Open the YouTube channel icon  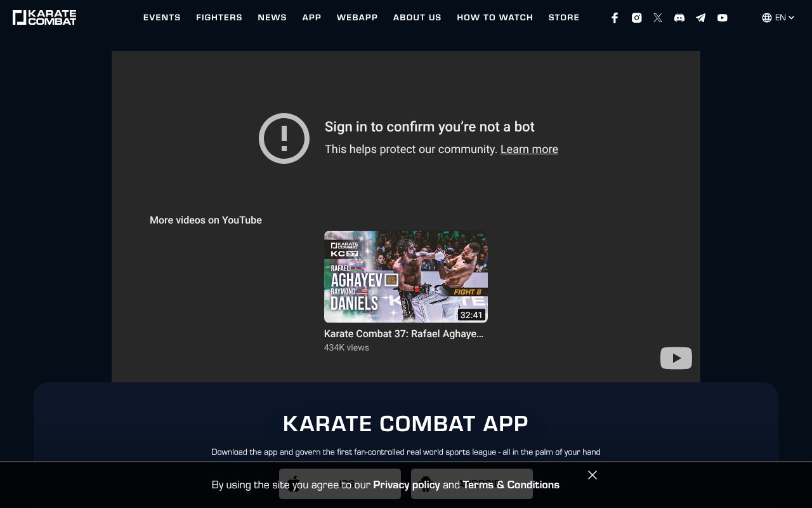(x=722, y=17)
